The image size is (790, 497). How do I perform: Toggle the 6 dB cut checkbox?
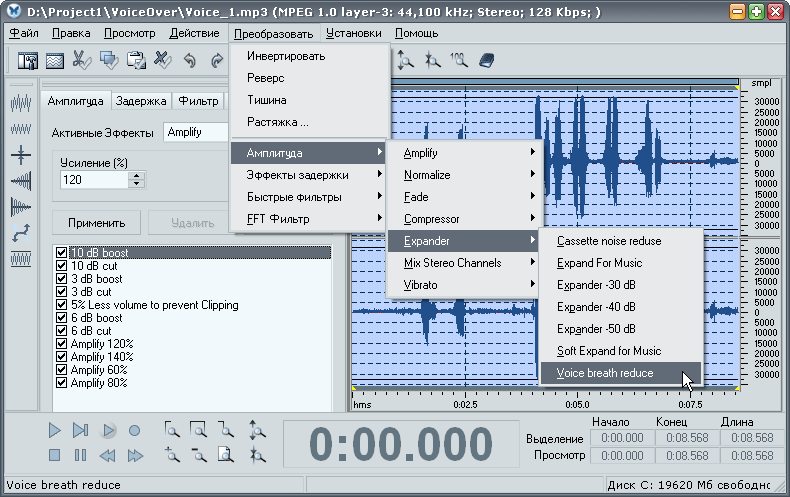coord(61,331)
